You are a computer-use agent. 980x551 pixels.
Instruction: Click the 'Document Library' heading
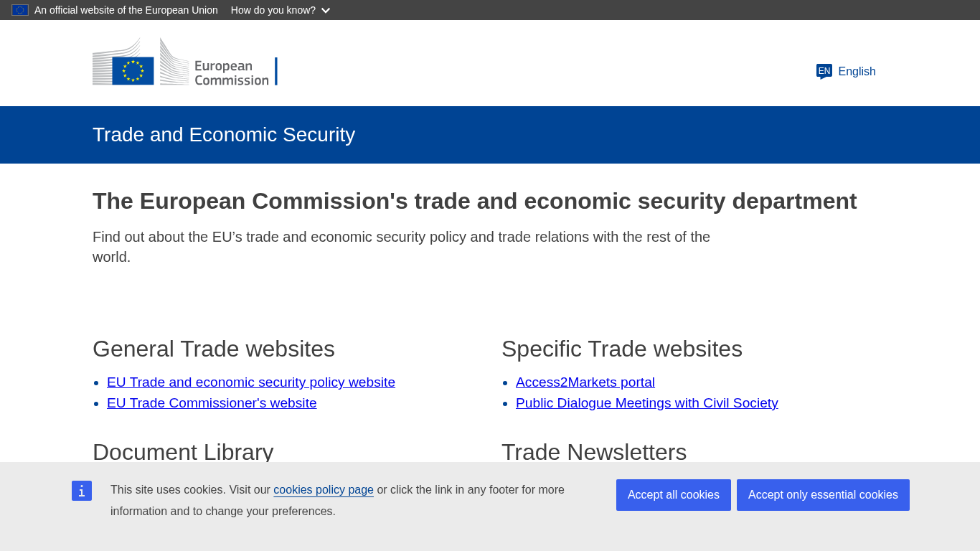pos(183,452)
